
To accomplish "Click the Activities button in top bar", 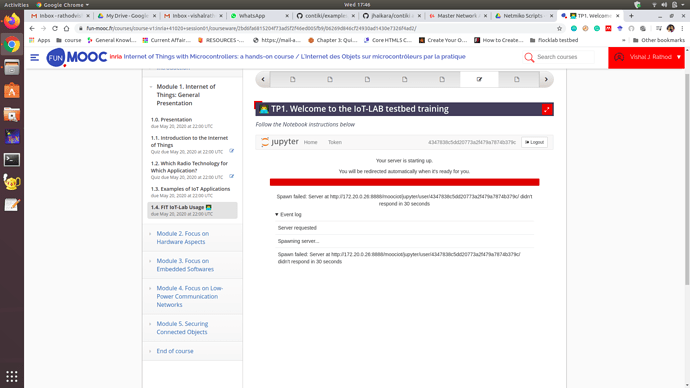I will click(16, 4).
